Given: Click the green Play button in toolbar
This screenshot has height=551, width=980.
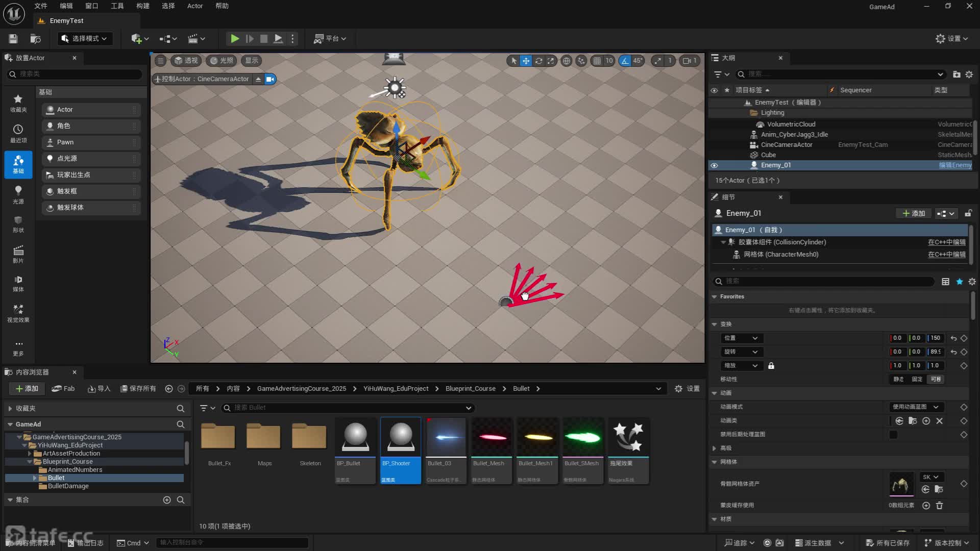Looking at the screenshot, I should pos(234,39).
